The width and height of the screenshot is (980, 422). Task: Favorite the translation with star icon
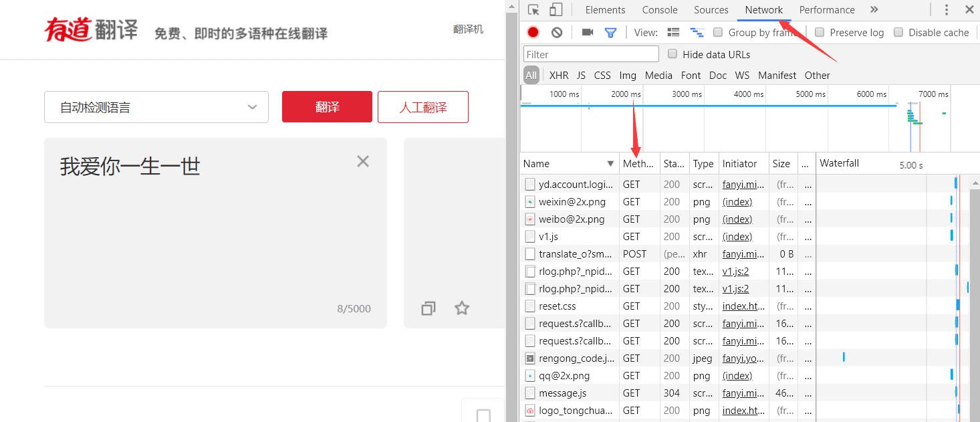(461, 308)
